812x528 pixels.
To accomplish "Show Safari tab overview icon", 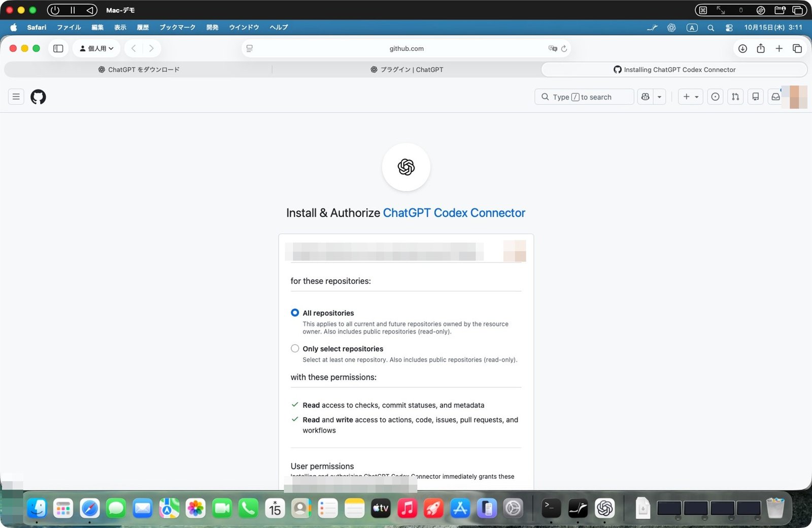I will (797, 48).
